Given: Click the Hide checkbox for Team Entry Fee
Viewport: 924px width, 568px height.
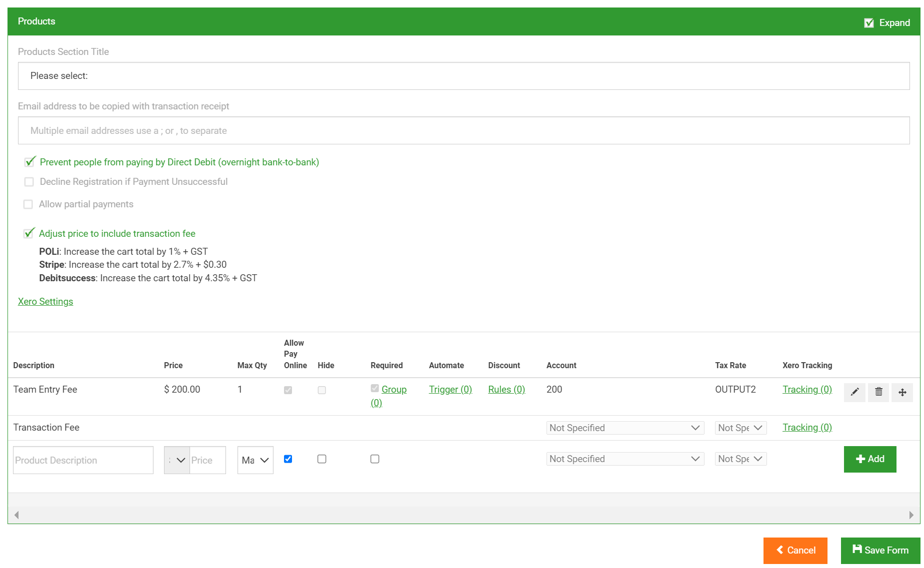Looking at the screenshot, I should coord(322,390).
